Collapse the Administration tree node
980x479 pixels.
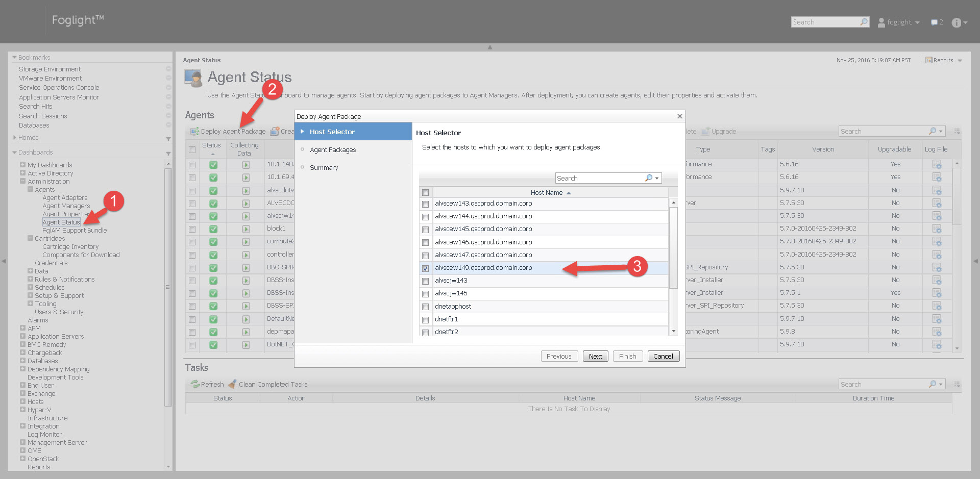click(x=22, y=181)
